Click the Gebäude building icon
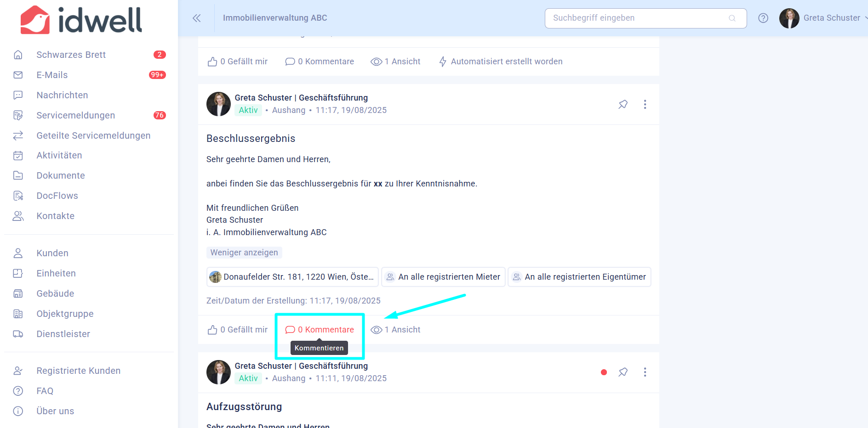Viewport: 868px width, 428px height. click(x=18, y=293)
